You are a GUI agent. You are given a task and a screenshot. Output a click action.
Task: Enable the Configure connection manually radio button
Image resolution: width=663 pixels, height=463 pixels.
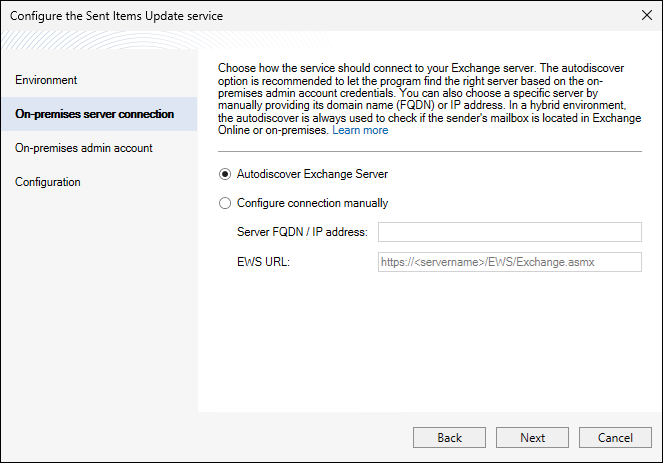[224, 203]
